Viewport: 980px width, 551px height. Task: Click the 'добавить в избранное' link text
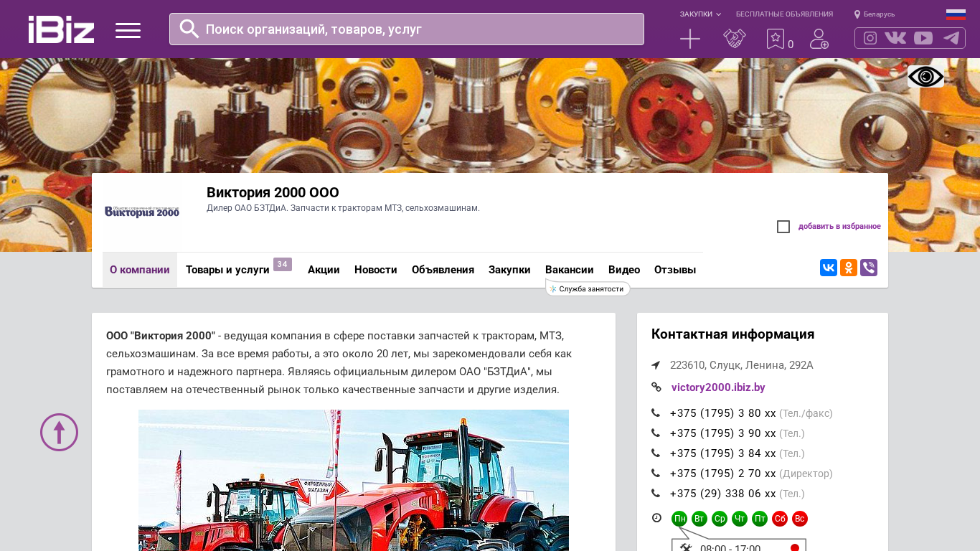click(x=839, y=227)
